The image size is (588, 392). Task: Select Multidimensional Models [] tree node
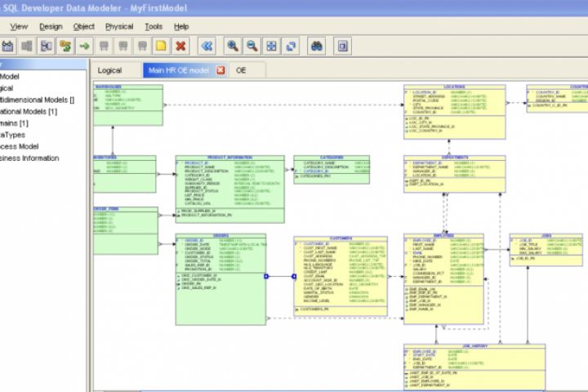tap(37, 100)
